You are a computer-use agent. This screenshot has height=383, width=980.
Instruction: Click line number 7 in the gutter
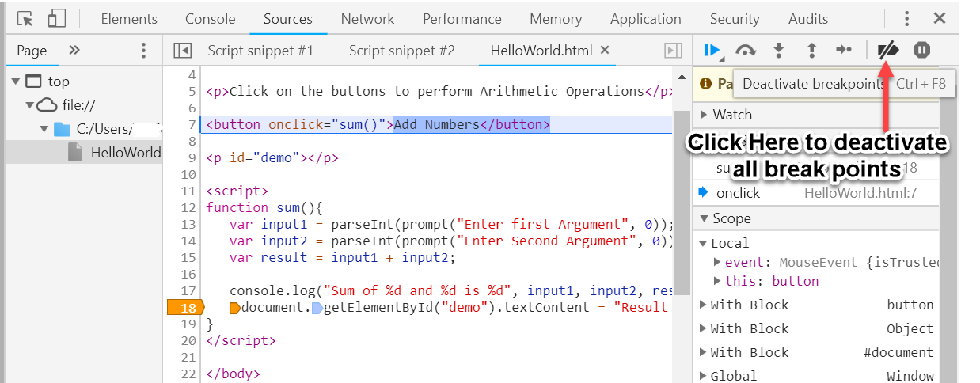coord(192,124)
